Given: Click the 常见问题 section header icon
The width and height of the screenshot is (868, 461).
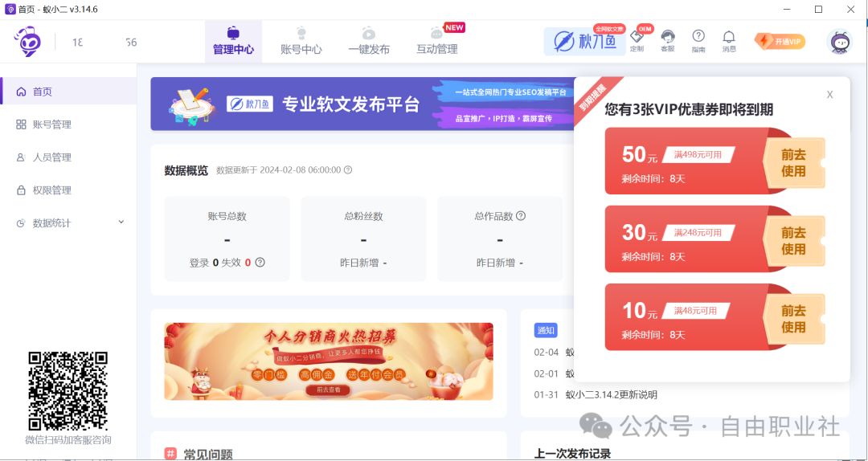Looking at the screenshot, I should point(170,454).
